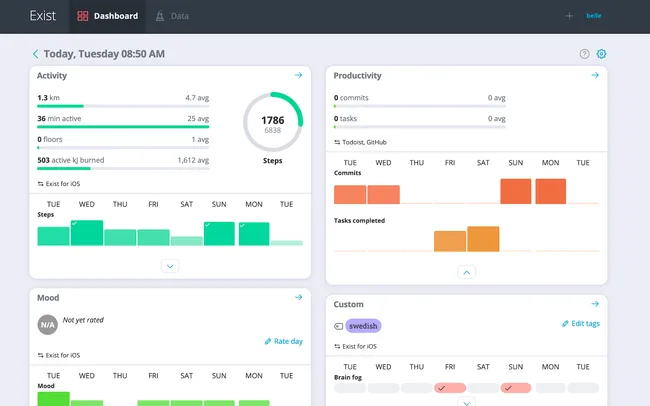The height and width of the screenshot is (406, 650).
Task: Open the Custom panel arrow link
Action: point(595,304)
